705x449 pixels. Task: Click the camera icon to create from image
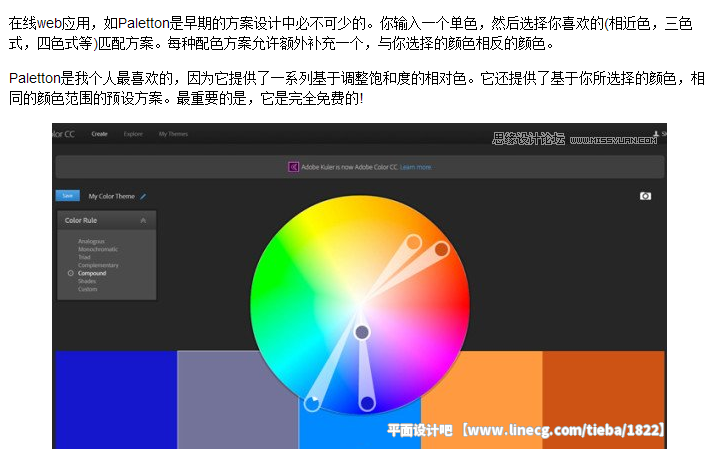(x=645, y=196)
